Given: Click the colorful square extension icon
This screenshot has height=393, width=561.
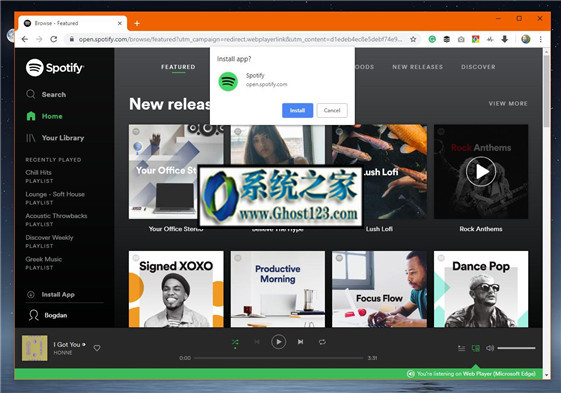Looking at the screenshot, I should [475, 39].
